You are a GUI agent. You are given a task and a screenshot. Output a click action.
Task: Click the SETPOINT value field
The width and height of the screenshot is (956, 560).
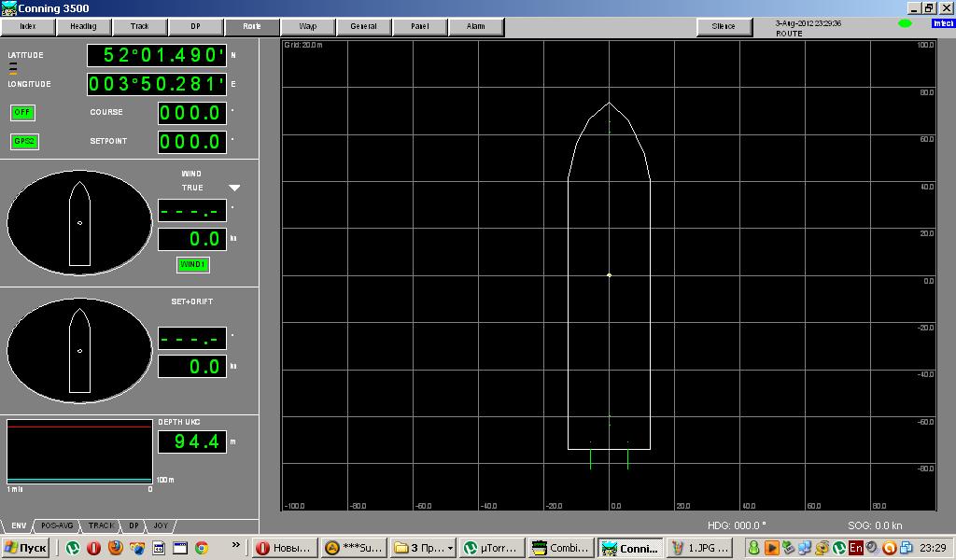pos(191,142)
